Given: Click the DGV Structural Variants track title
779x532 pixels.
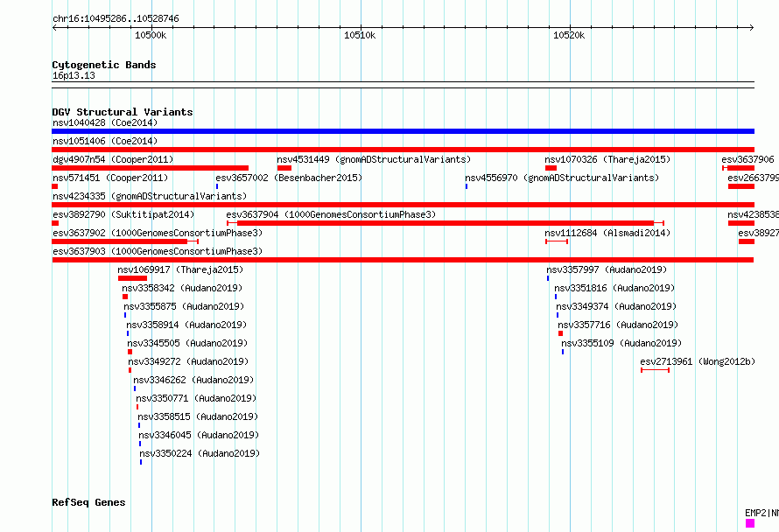Looking at the screenshot, I should [x=123, y=112].
